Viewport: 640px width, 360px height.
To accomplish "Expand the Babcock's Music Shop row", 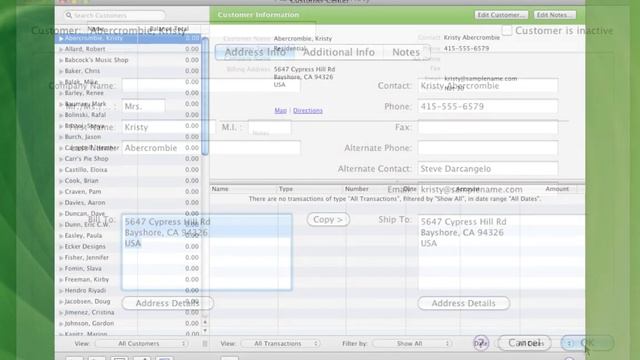I will (61, 60).
